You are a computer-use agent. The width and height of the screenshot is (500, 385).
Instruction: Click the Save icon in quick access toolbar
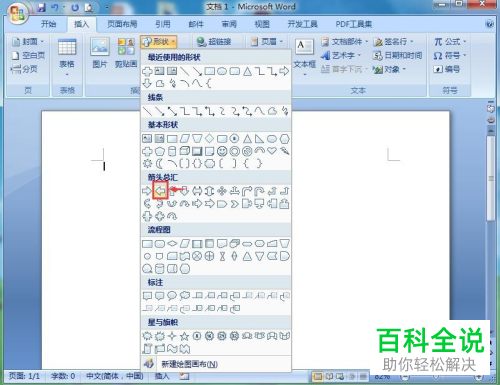point(42,7)
